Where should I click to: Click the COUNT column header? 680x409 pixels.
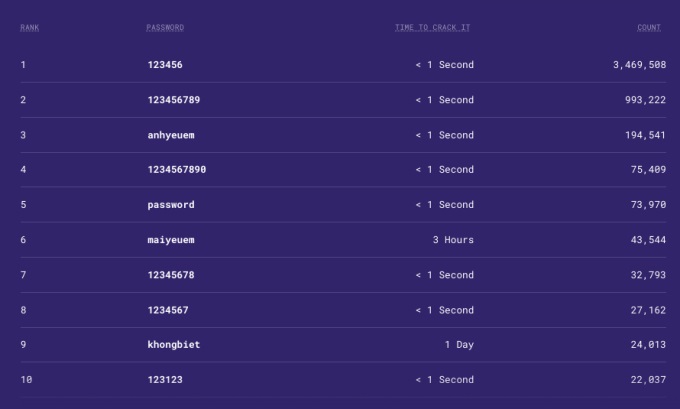pos(649,28)
